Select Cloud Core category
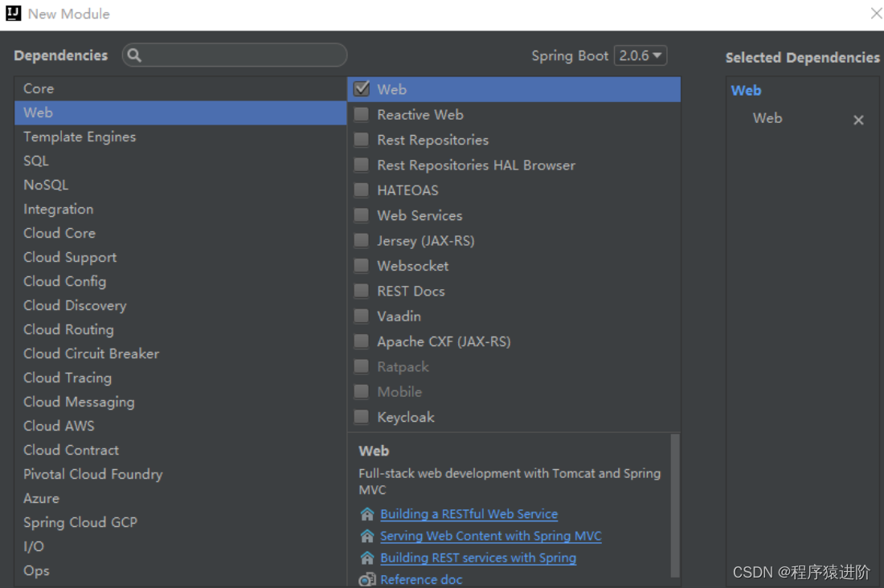Image resolution: width=884 pixels, height=588 pixels. [x=180, y=234]
